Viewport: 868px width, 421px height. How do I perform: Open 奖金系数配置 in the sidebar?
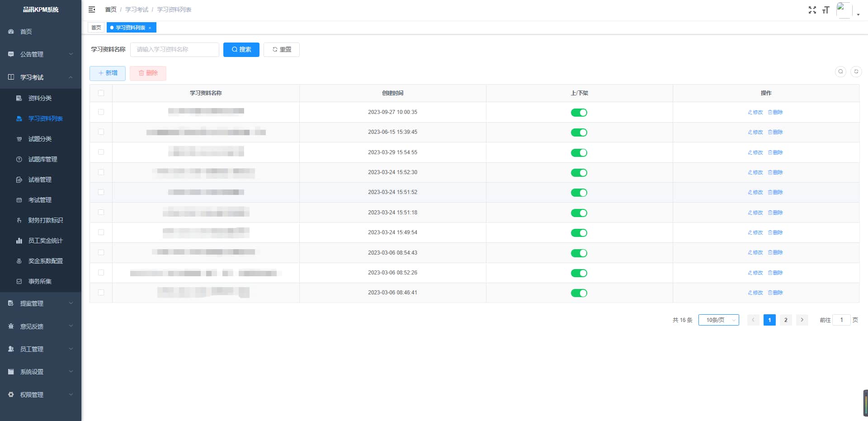41,261
